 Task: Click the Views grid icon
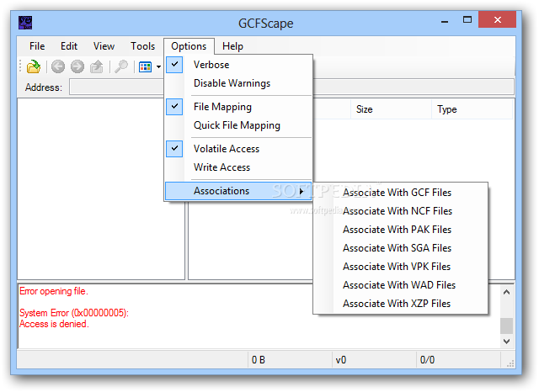(145, 67)
